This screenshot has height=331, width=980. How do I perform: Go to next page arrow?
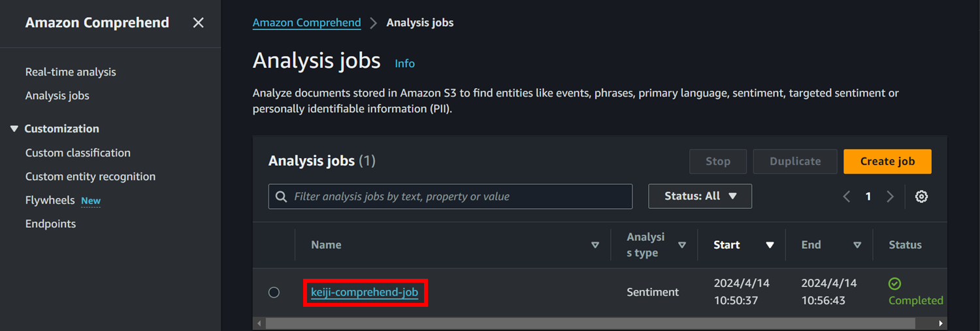(890, 197)
